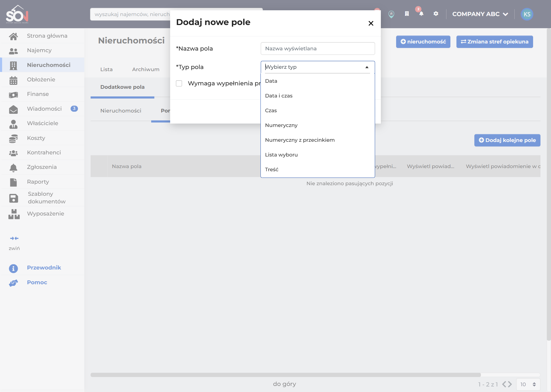
Task: Collapse the Wybierz typ dropdown arrow
Action: (367, 67)
